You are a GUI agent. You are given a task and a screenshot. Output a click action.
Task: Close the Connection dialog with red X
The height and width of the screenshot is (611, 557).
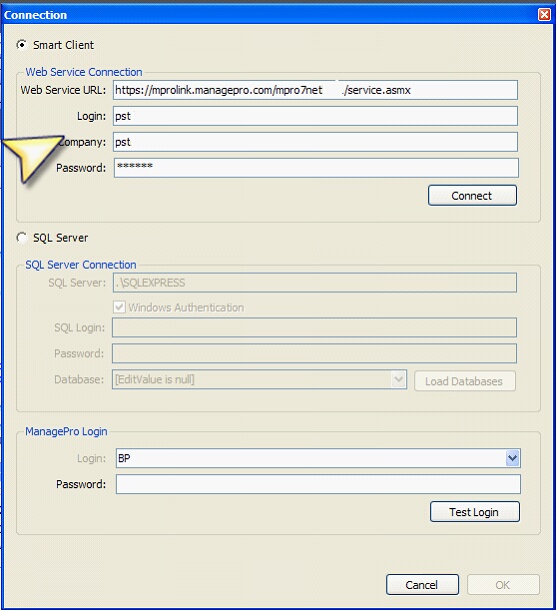(x=544, y=15)
